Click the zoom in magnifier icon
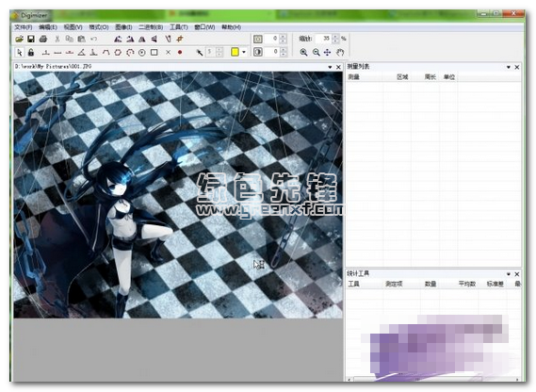The image size is (536, 392). [x=303, y=53]
